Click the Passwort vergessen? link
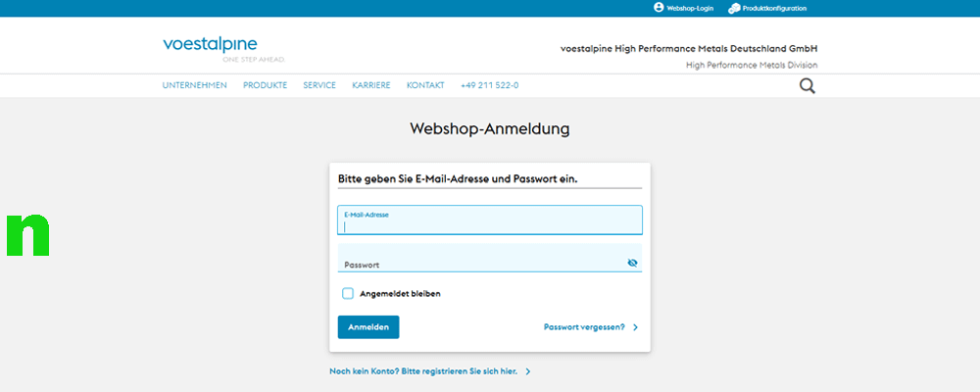Screen dimensions: 980x392 [584, 327]
